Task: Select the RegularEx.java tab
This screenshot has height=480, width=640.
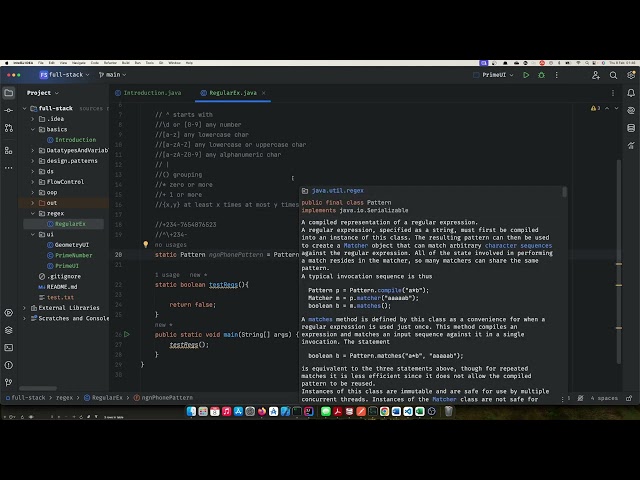Action: coord(233,93)
